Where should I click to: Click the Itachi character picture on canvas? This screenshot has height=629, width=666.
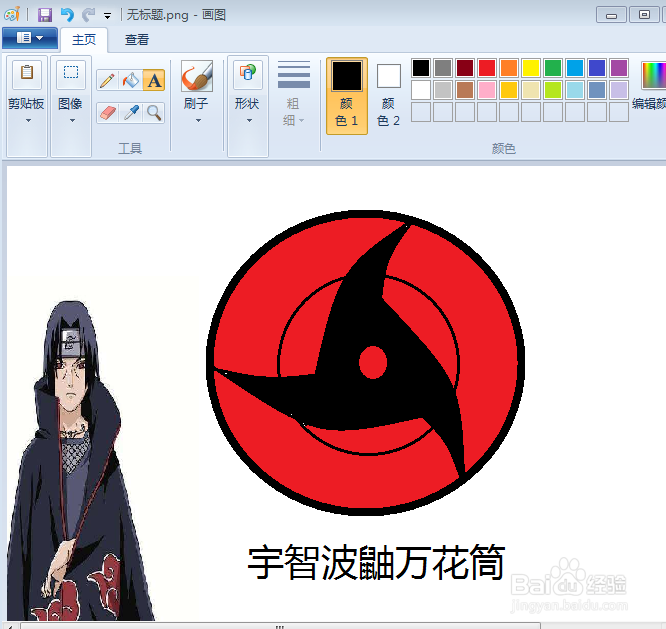[81, 461]
